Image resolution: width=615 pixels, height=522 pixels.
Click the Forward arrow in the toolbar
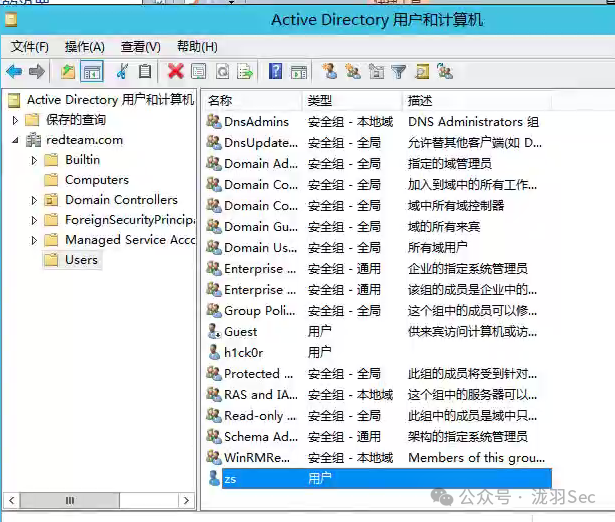pos(37,72)
